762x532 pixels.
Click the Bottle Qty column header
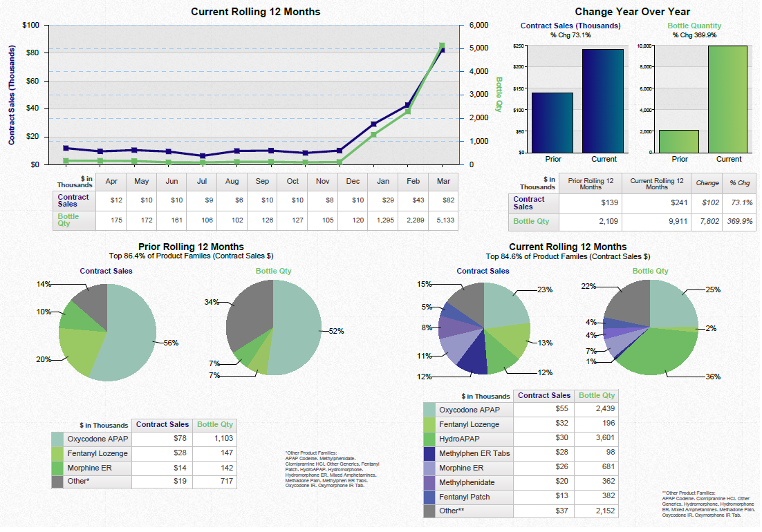pos(596,396)
